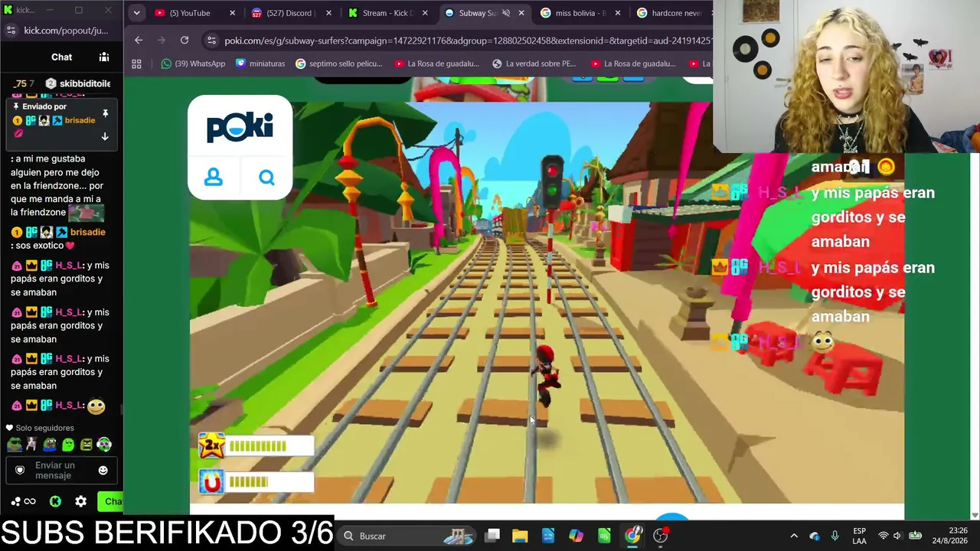Open brisadie's username in chat
The width and height of the screenshot is (980, 551).
tap(88, 232)
